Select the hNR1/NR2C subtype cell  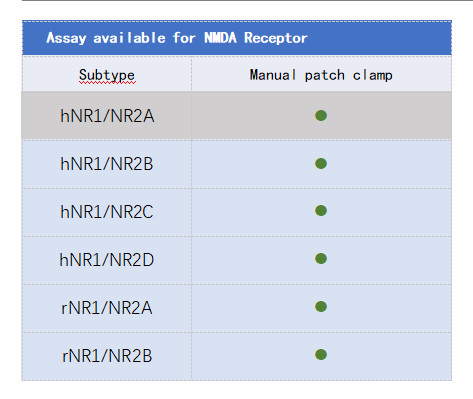[107, 212]
